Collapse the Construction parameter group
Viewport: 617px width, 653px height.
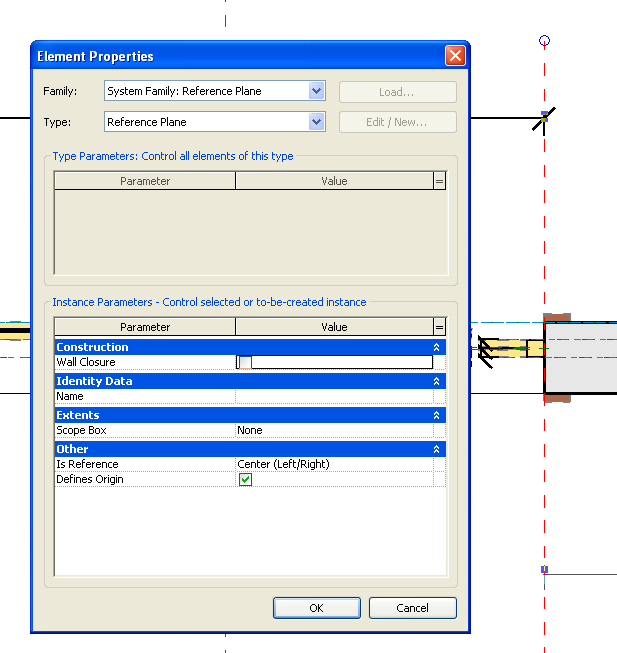coord(436,347)
